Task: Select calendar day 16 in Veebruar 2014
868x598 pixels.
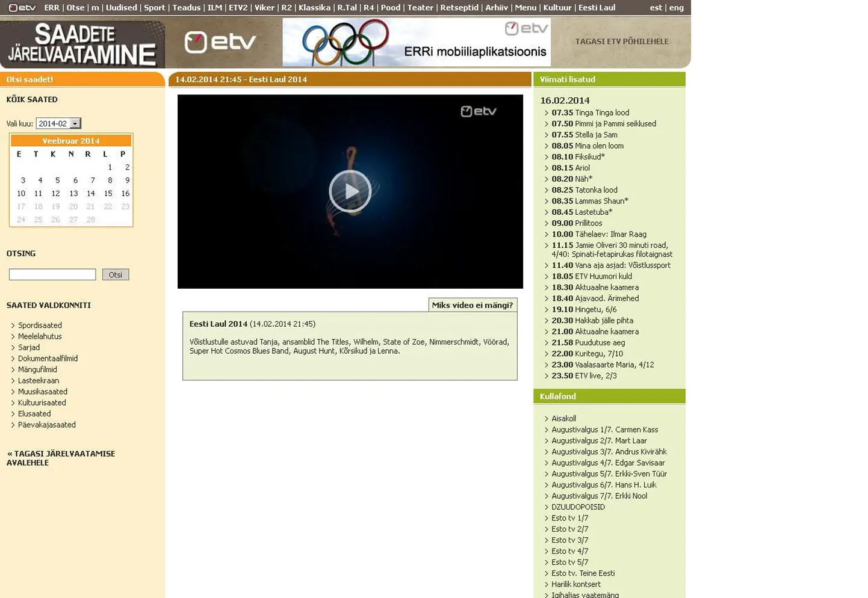Action: click(125, 194)
